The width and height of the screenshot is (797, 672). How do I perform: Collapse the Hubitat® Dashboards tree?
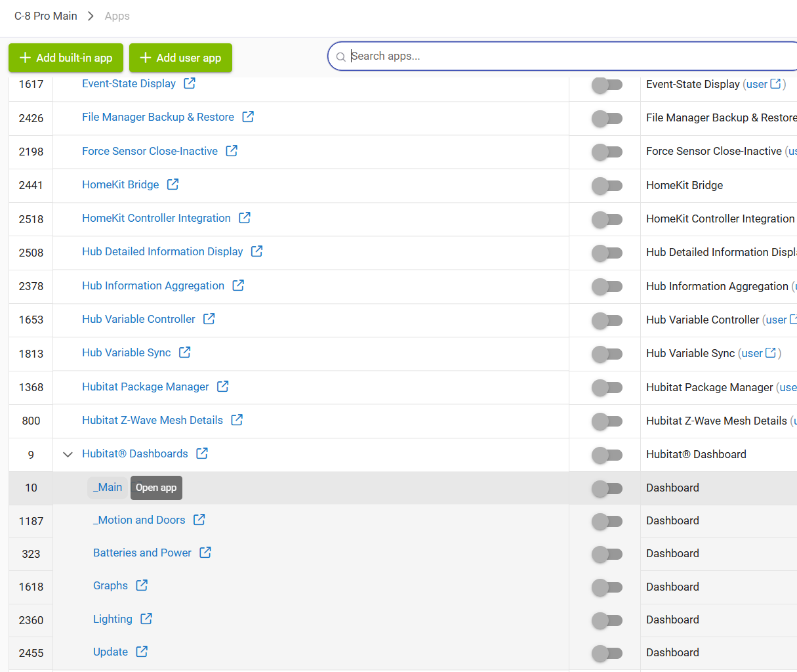point(68,454)
